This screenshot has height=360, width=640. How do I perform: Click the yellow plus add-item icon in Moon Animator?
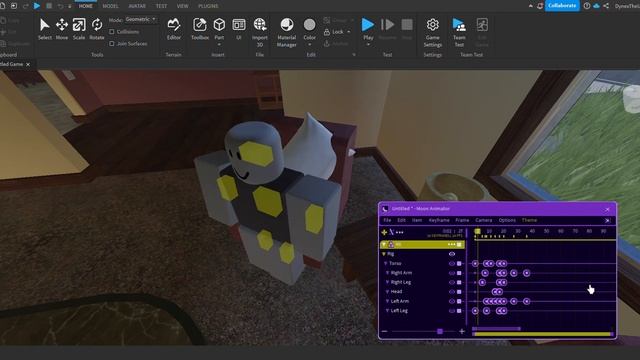(384, 232)
